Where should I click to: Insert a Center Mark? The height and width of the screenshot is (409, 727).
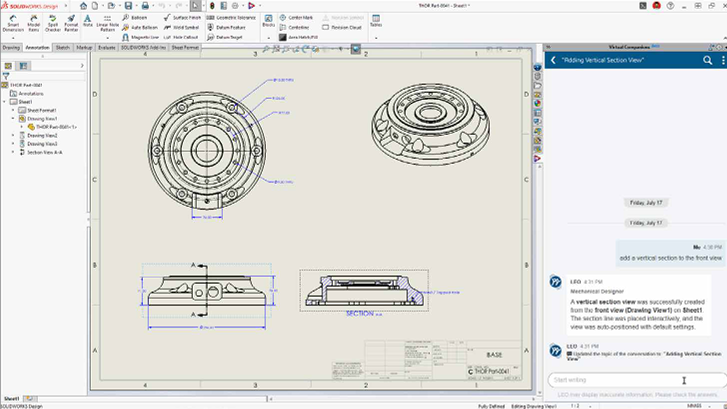click(x=296, y=18)
